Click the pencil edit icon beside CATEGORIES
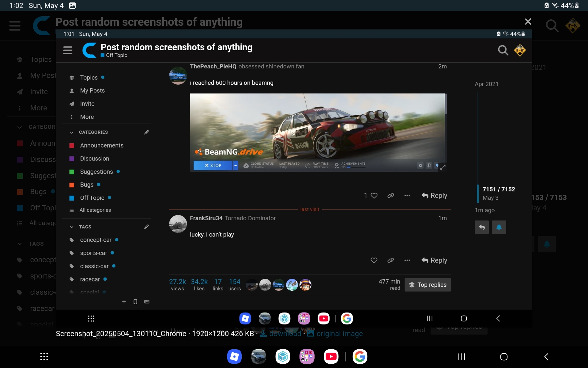Screen dimensions: 588x368 146,132
